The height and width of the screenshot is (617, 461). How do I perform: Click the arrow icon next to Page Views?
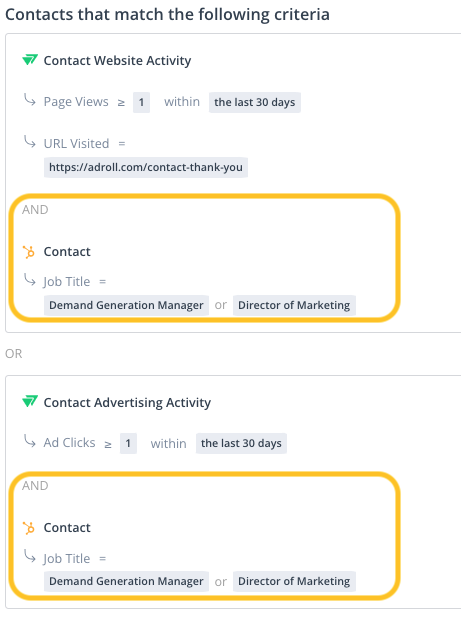coord(30,100)
